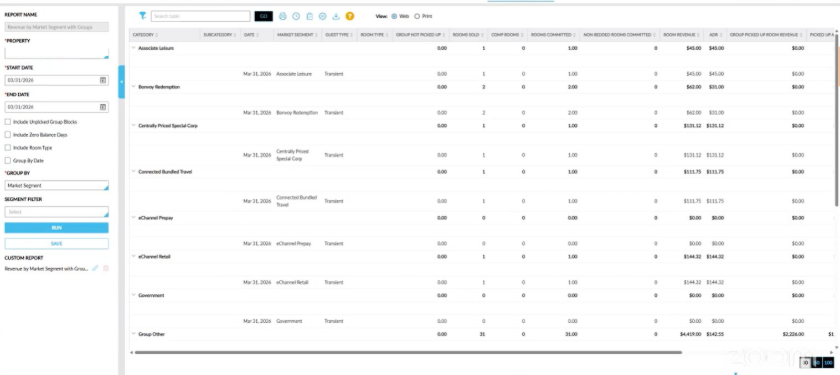
Task: Sort by the Rooms Sold column header
Action: (x=468, y=35)
